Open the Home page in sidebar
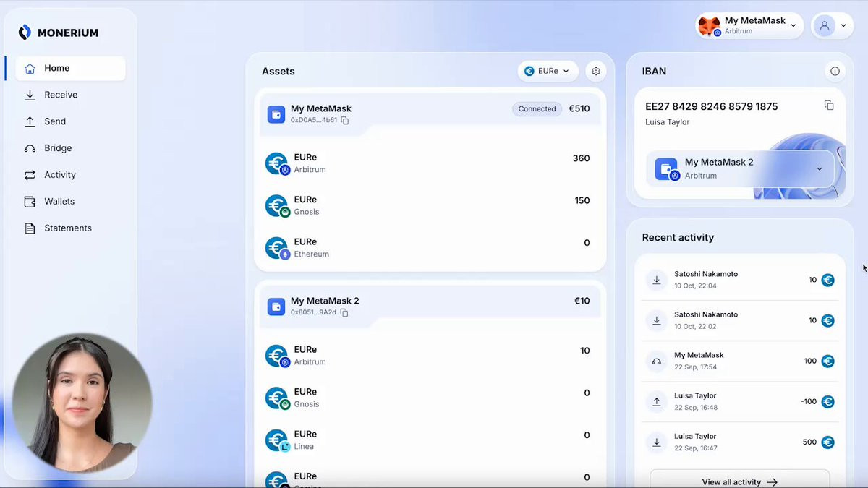The height and width of the screenshot is (488, 868). pos(70,69)
